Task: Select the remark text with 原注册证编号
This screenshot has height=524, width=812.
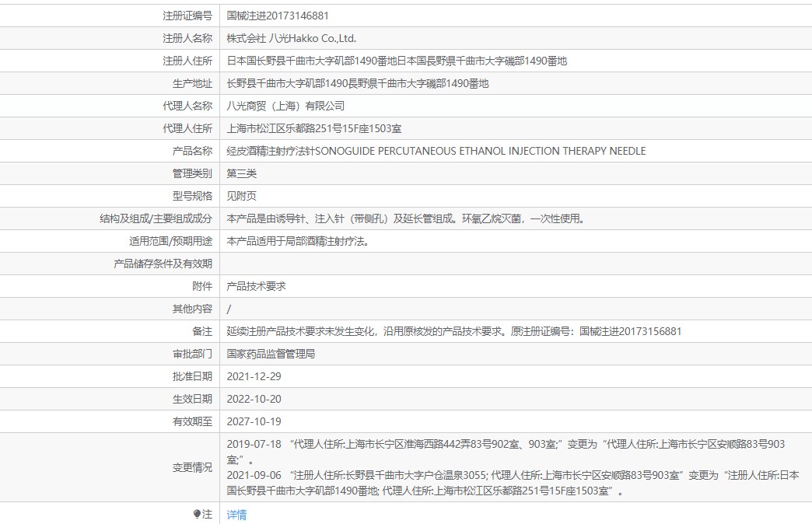Action: [x=454, y=331]
